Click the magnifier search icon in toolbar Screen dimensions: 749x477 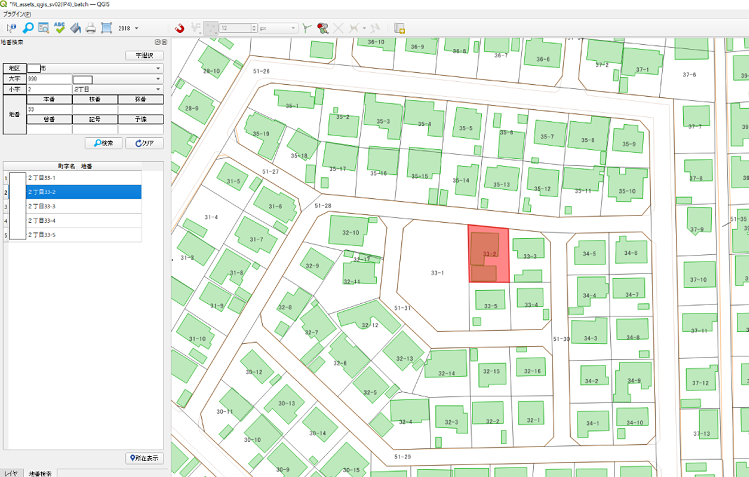28,28
